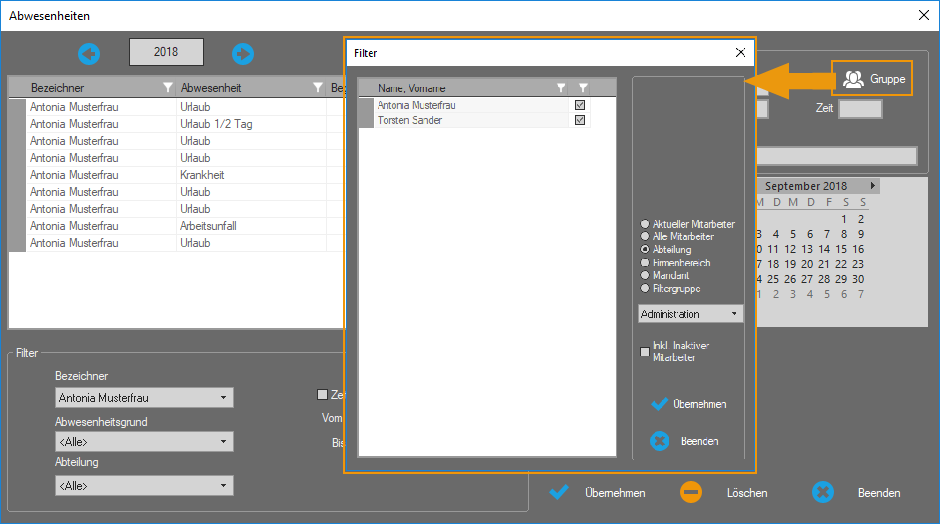
Task: Go to previous year with left arrow
Action: (x=90, y=53)
